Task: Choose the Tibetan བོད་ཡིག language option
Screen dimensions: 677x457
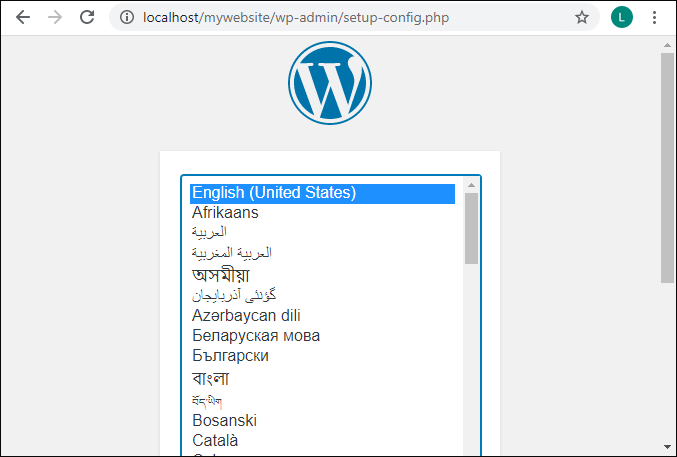Action: pos(323,401)
